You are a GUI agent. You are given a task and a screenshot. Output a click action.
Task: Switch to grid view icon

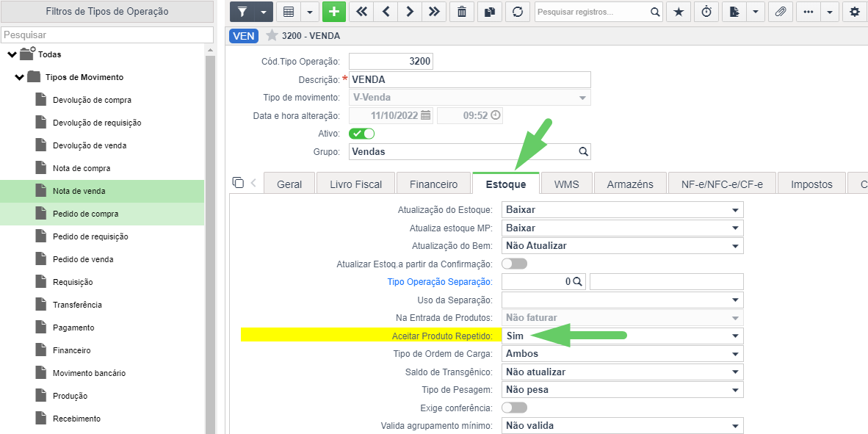click(289, 12)
